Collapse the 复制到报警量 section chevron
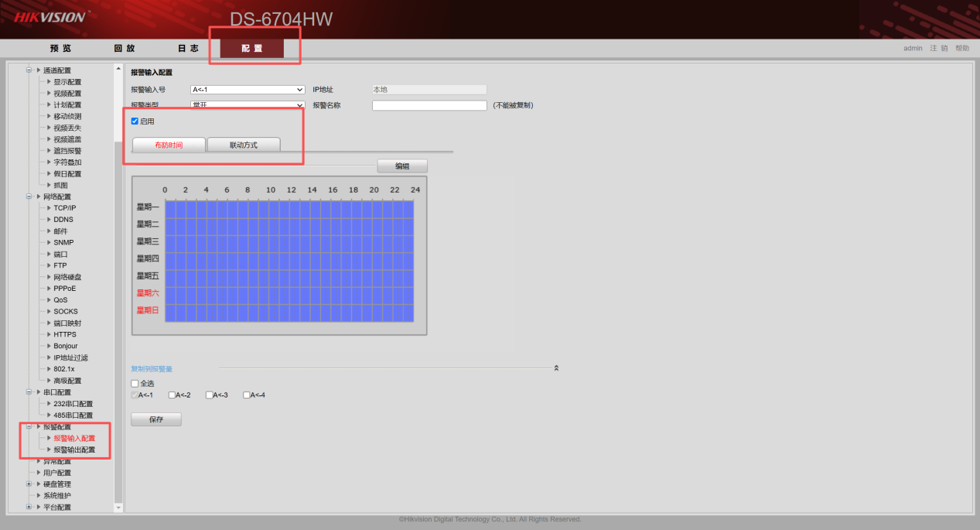The image size is (980, 530). pos(556,368)
